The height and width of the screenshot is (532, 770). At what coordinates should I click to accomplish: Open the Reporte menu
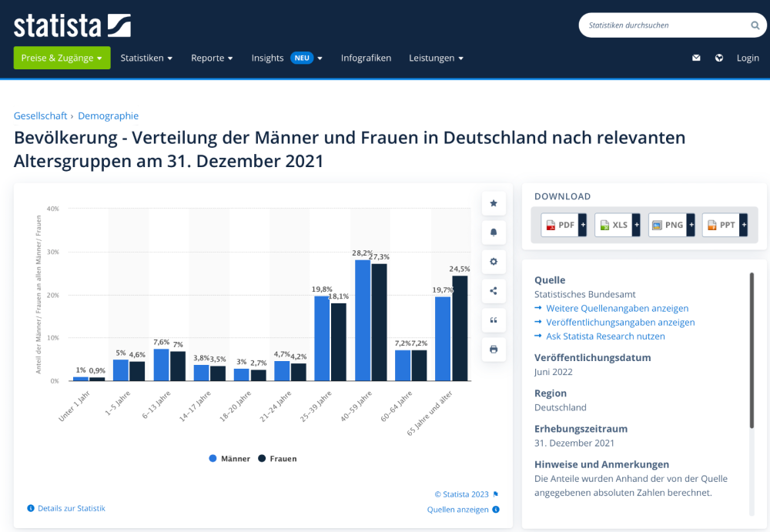point(212,58)
